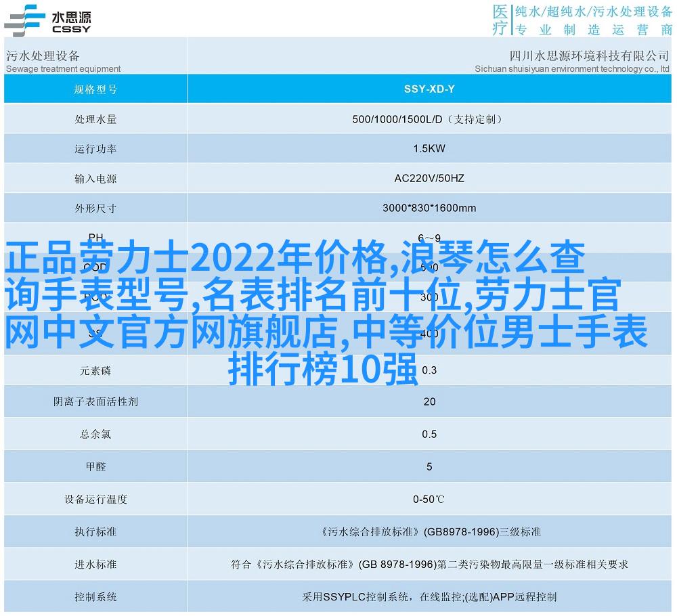Image resolution: width=677 pixels, height=616 pixels.
Task: Select the 3000*830*1600mm dimension value
Action: [x=429, y=208]
